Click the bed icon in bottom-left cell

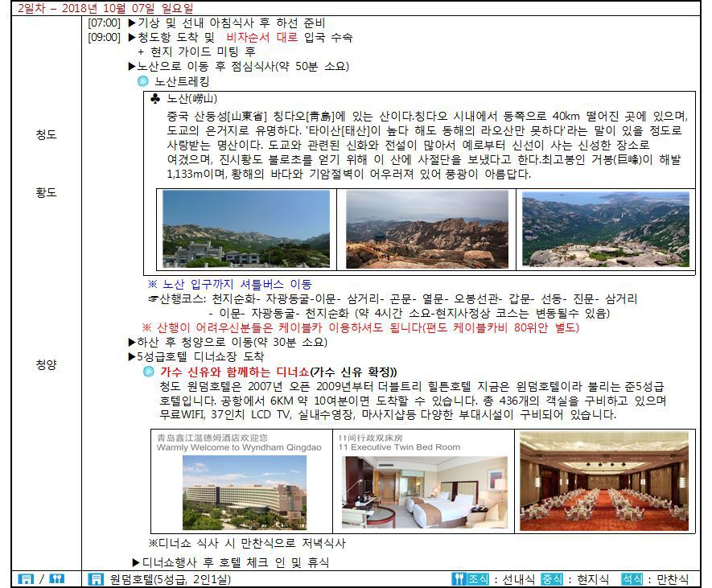27,579
